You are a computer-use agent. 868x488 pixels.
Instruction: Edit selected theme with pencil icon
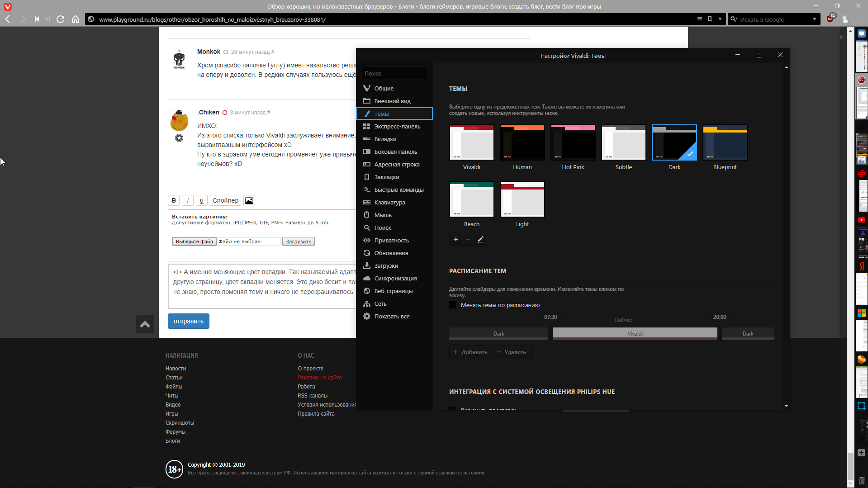point(480,239)
